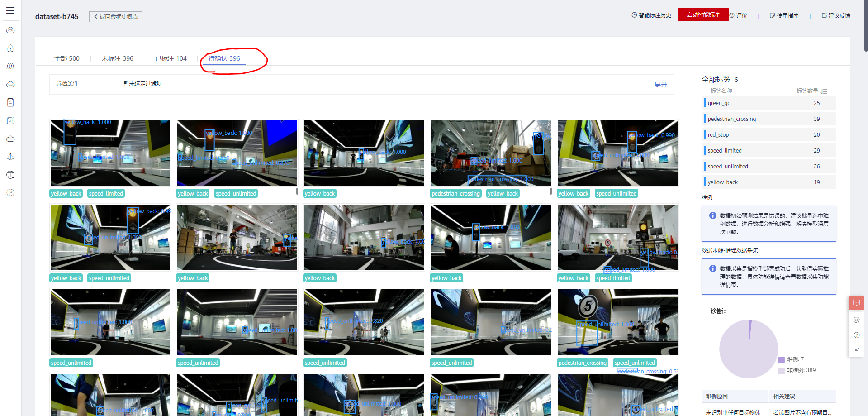Click the globe sidebar icon
This screenshot has height=416, width=868.
point(10,175)
